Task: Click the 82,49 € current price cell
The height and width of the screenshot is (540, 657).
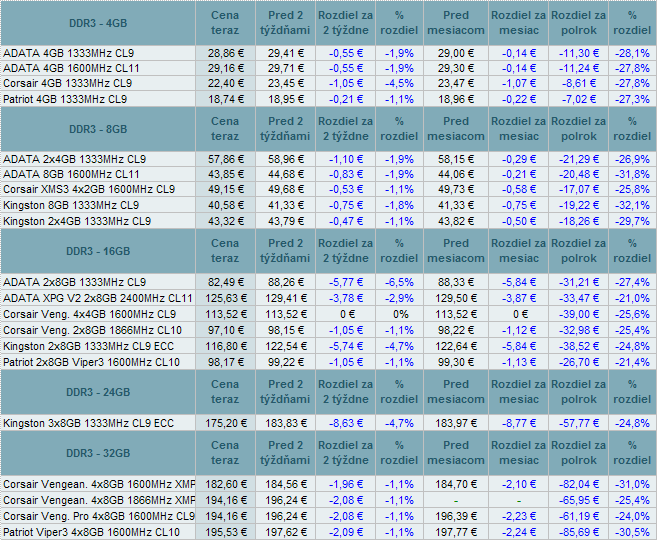Action: [x=225, y=282]
